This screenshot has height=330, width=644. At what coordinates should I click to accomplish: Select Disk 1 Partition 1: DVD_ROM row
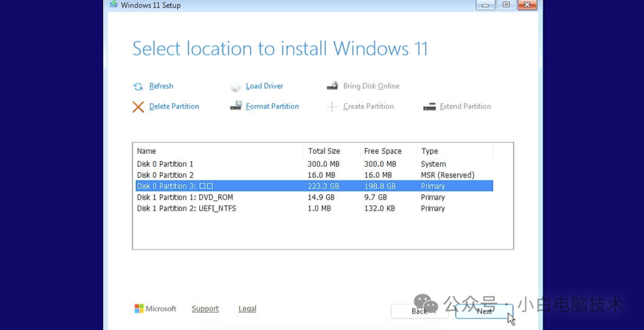(314, 197)
